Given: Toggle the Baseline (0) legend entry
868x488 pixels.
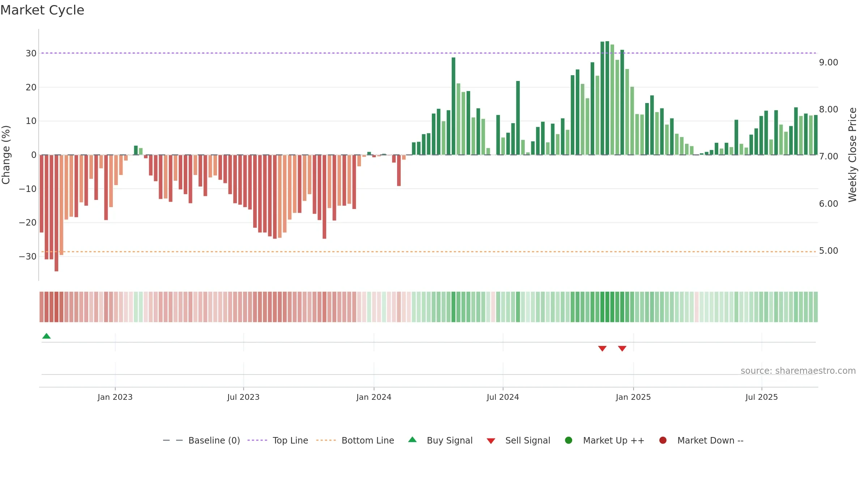Looking at the screenshot, I should click(201, 440).
